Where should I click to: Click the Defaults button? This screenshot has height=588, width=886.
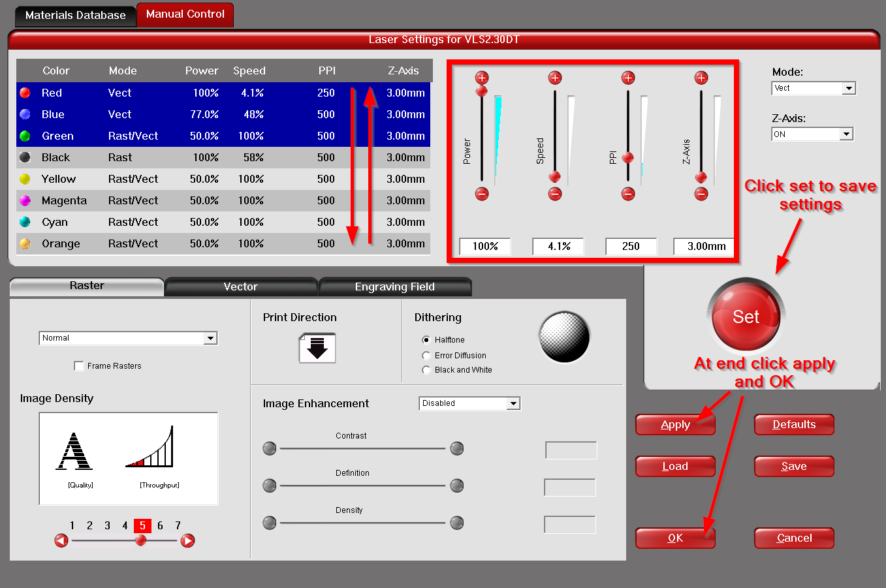pos(794,425)
